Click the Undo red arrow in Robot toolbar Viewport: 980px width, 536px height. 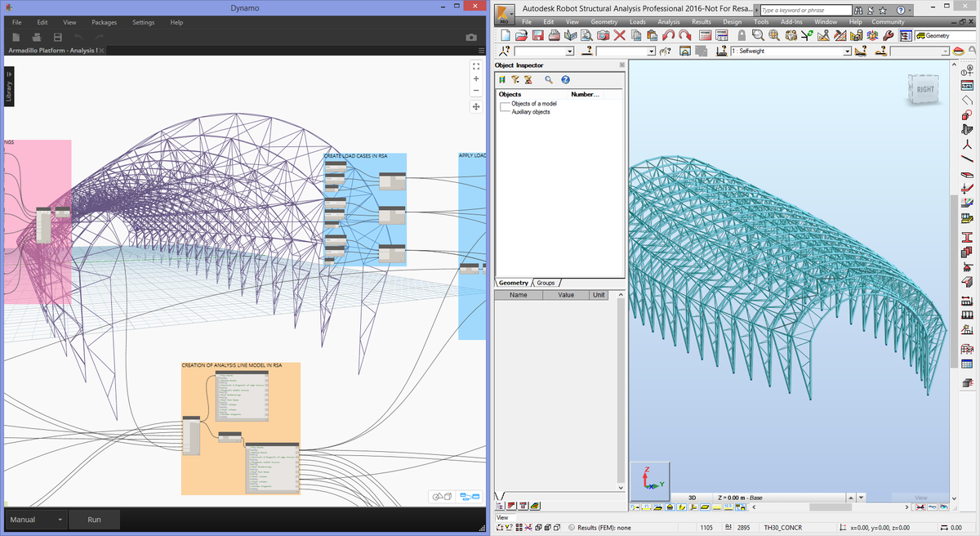[x=668, y=36]
